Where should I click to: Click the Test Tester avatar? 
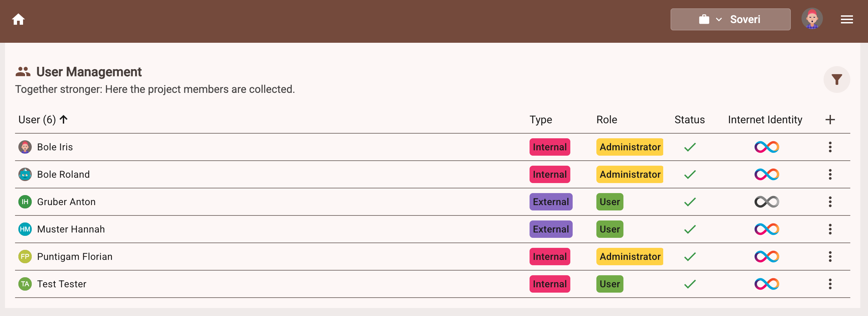pos(25,284)
